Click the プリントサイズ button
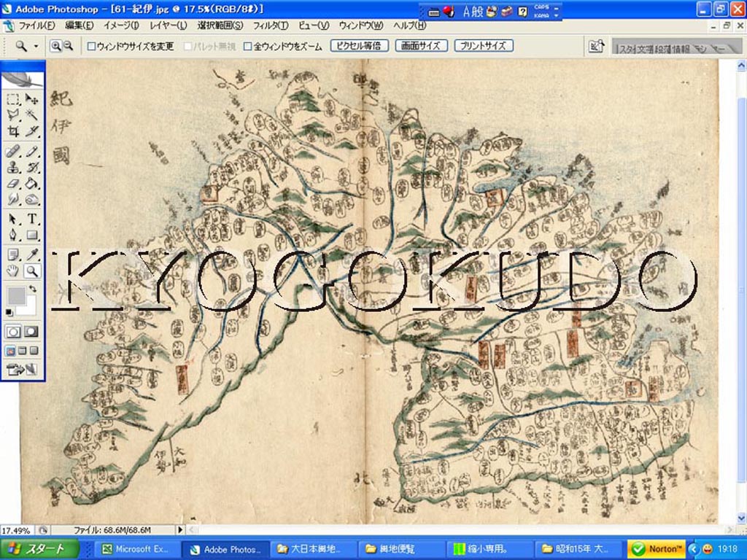Screen dimensions: 747x560 click(484, 46)
